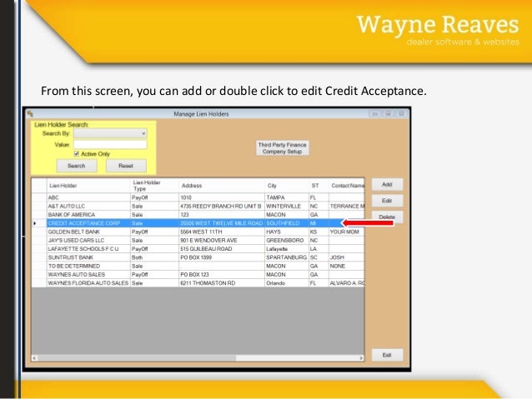Click address PO BOX 1899
The width and height of the screenshot is (532, 399).
(x=222, y=257)
